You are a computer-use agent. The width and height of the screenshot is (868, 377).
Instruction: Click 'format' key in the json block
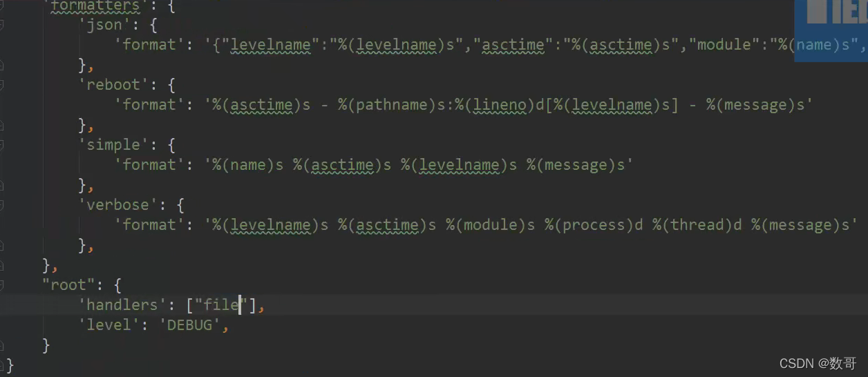pyautogui.click(x=150, y=45)
